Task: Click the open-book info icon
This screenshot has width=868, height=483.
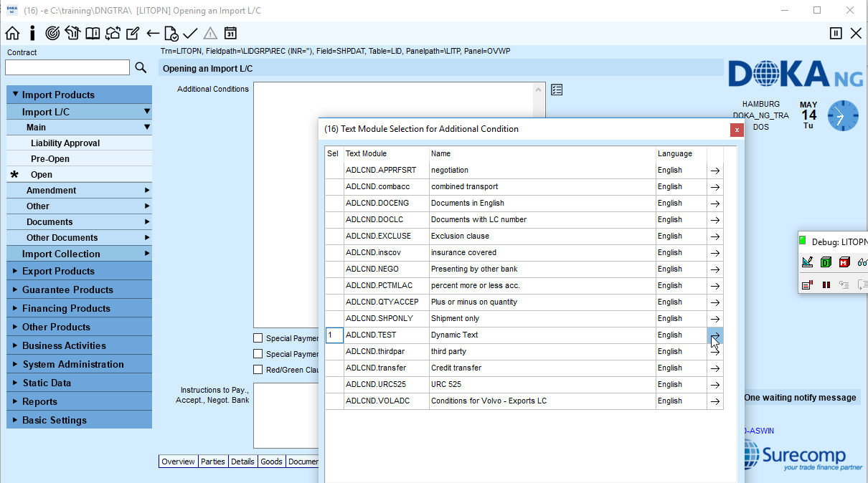Action: coord(93,33)
